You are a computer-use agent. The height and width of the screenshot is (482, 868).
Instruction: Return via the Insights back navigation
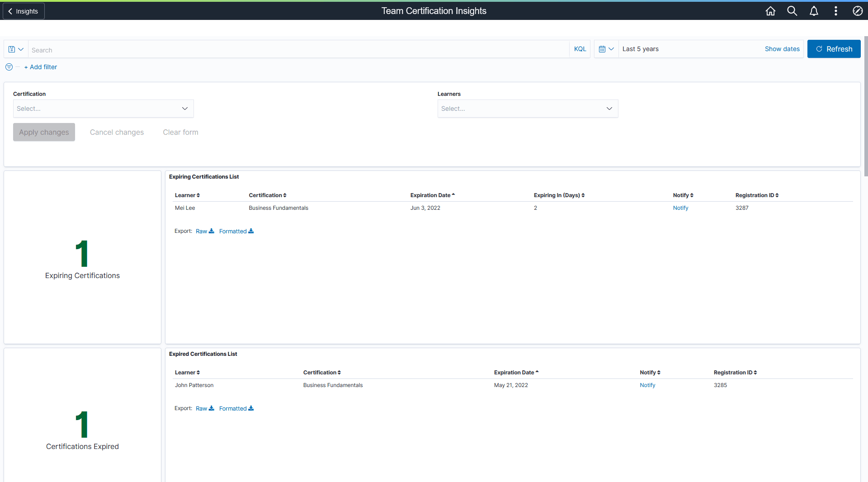click(x=23, y=11)
